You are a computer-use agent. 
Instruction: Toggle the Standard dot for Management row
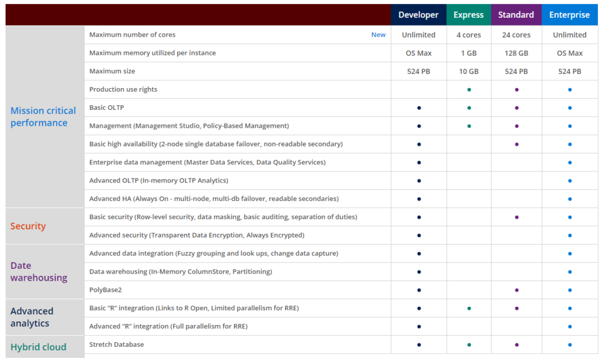click(516, 126)
